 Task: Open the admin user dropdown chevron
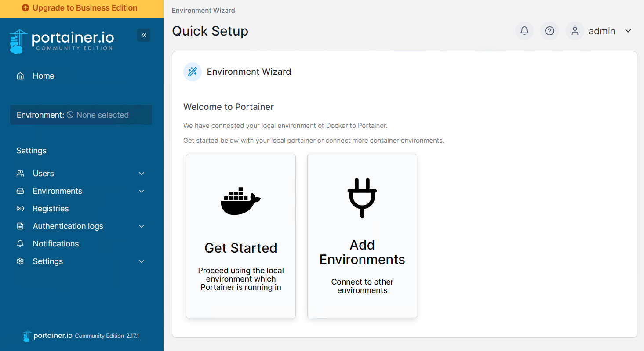(x=628, y=31)
